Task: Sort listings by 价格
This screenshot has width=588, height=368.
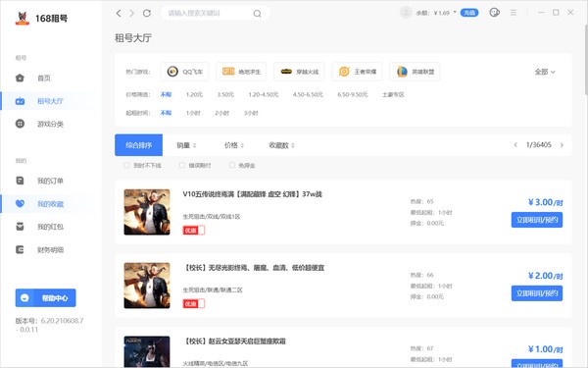Action: point(234,145)
